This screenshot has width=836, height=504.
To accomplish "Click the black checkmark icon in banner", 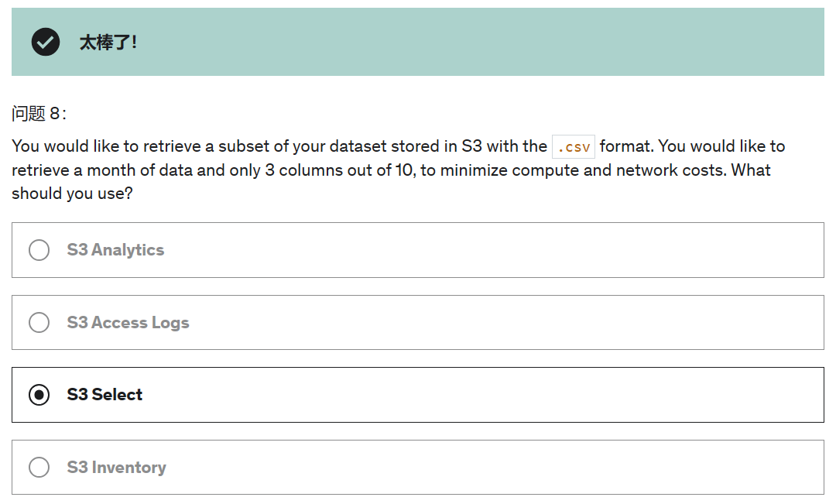I will (x=46, y=42).
